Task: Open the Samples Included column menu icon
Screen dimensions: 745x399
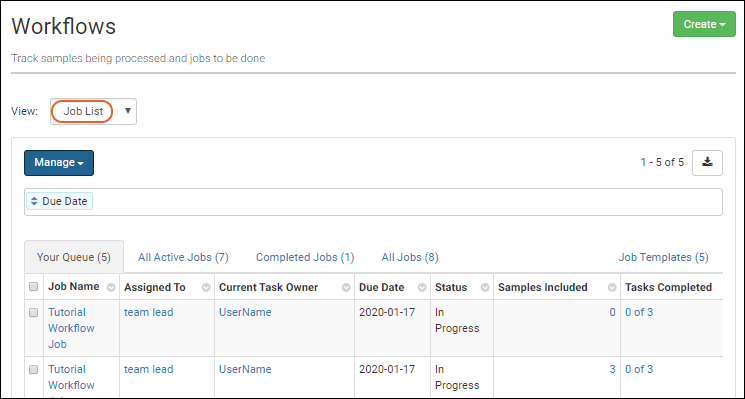Action: pos(612,287)
